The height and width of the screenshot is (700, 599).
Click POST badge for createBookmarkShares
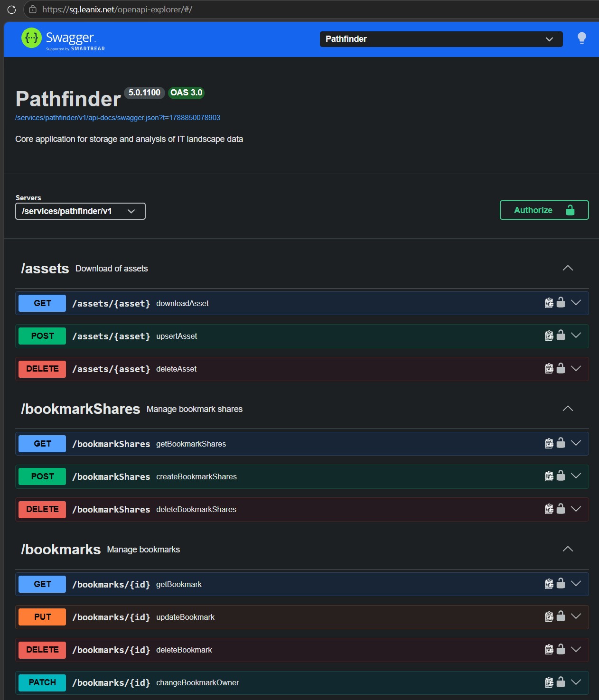(x=42, y=476)
